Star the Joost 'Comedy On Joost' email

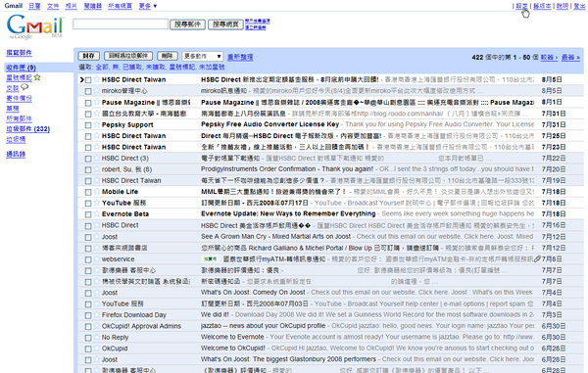(x=96, y=292)
